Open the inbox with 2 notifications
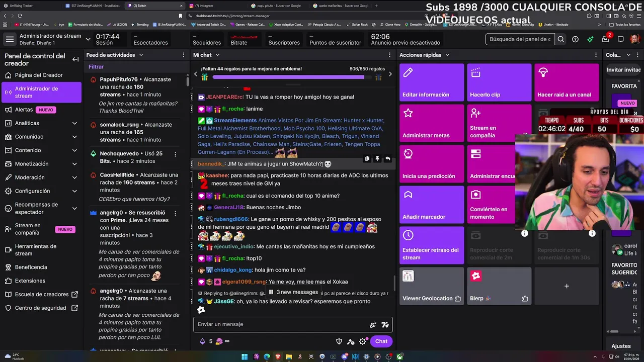Screen dimensions: 644x362 [606, 39]
